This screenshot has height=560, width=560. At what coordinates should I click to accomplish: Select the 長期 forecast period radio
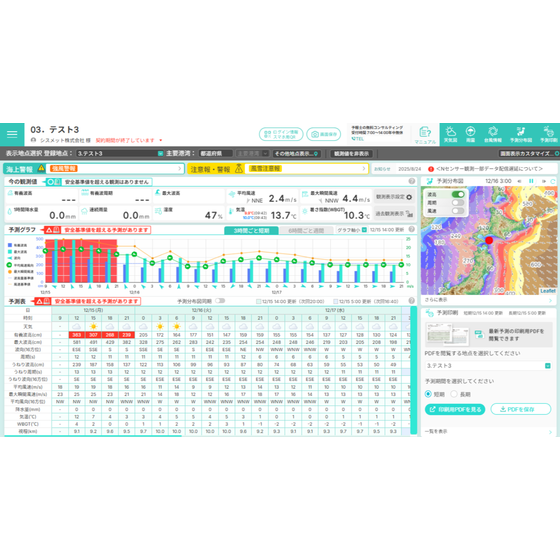(x=454, y=394)
